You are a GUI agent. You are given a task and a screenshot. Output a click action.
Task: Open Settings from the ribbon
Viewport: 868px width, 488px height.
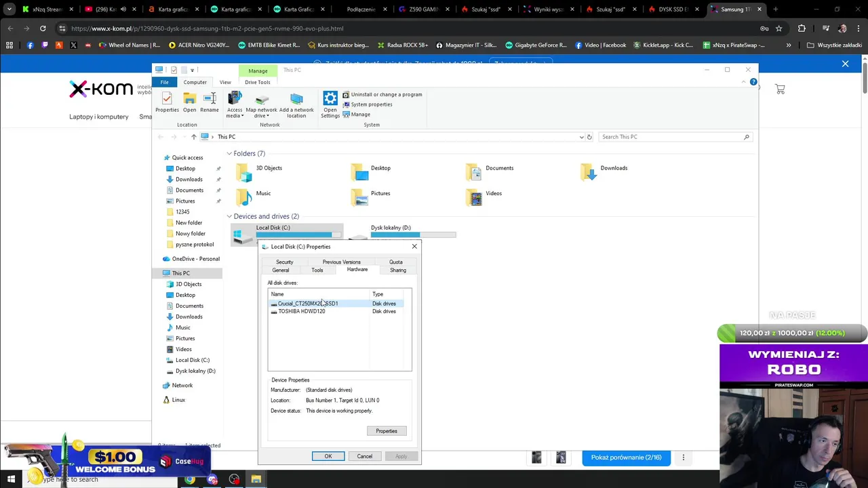pos(330,104)
